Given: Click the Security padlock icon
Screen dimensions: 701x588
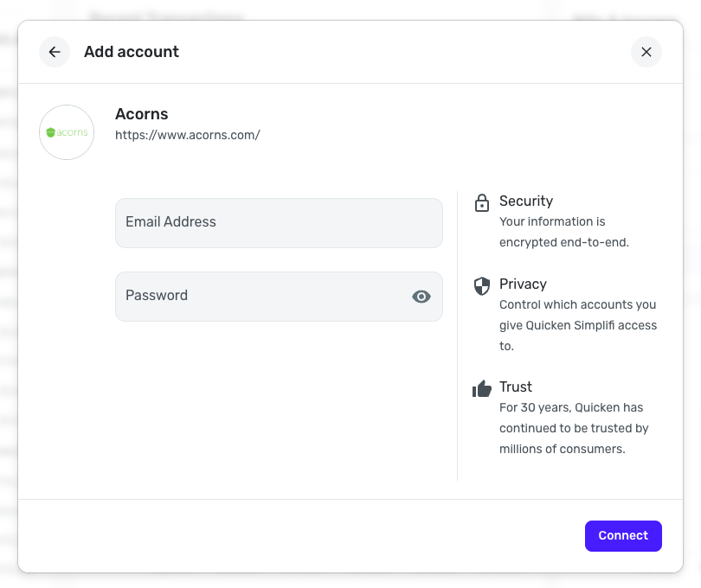Looking at the screenshot, I should [x=482, y=203].
